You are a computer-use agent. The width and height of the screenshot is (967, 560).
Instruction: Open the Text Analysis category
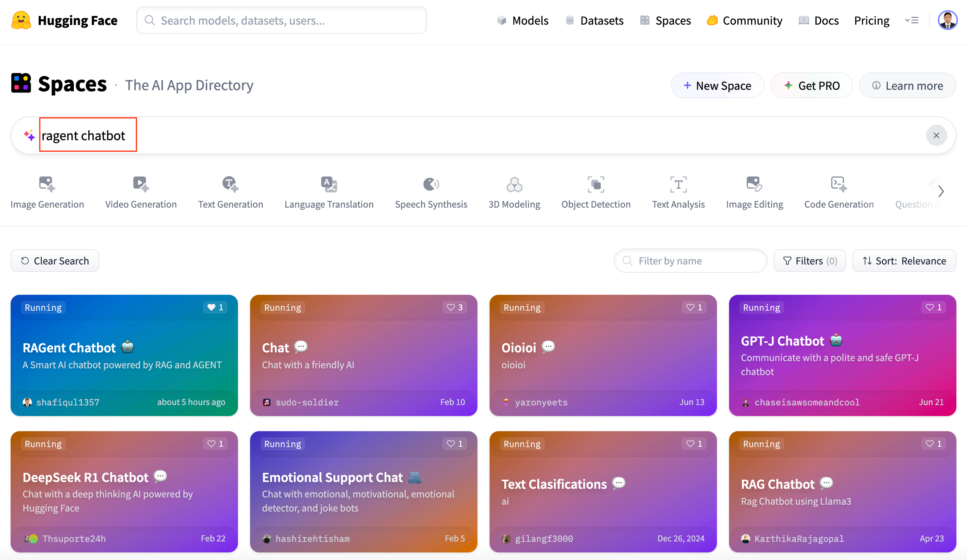pyautogui.click(x=678, y=193)
